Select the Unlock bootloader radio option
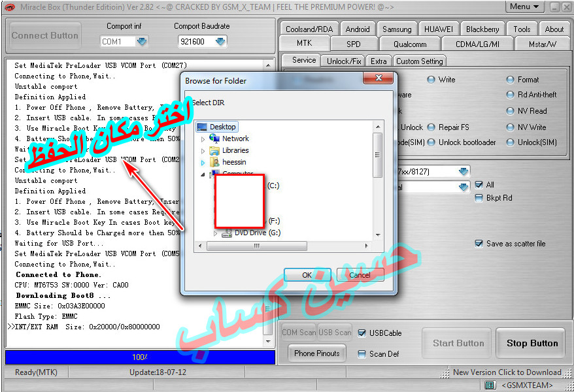Viewport: 574px width, 392px height. pyautogui.click(x=431, y=142)
